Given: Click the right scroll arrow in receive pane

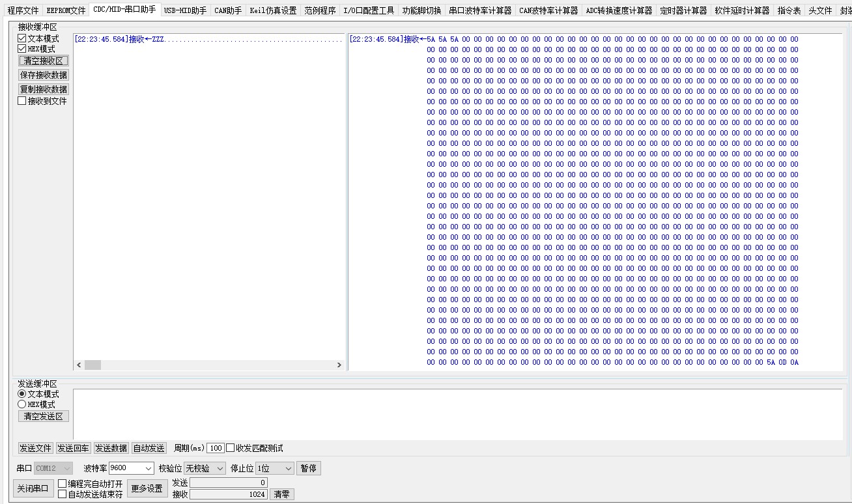Looking at the screenshot, I should [339, 365].
